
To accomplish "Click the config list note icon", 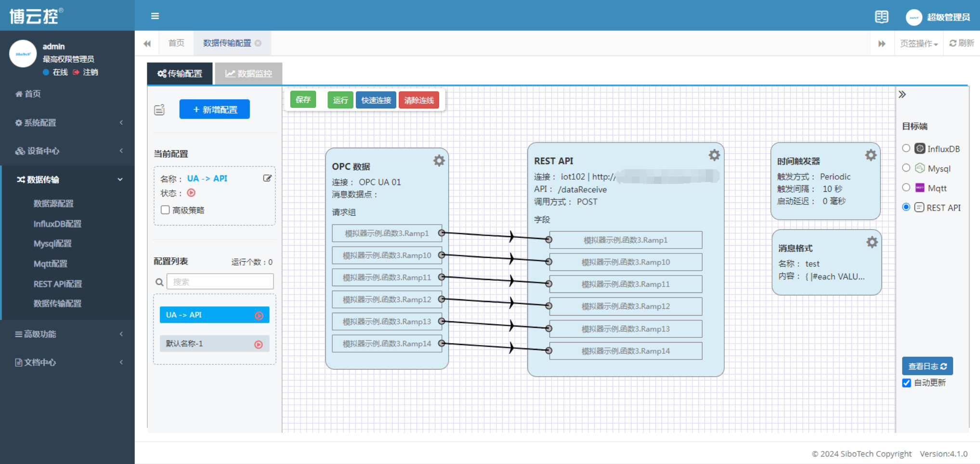I will pyautogui.click(x=159, y=110).
